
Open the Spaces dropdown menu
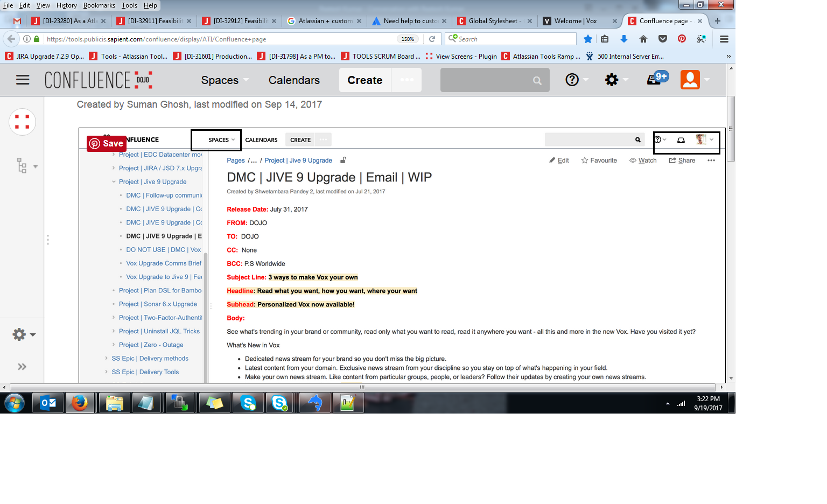pos(225,80)
